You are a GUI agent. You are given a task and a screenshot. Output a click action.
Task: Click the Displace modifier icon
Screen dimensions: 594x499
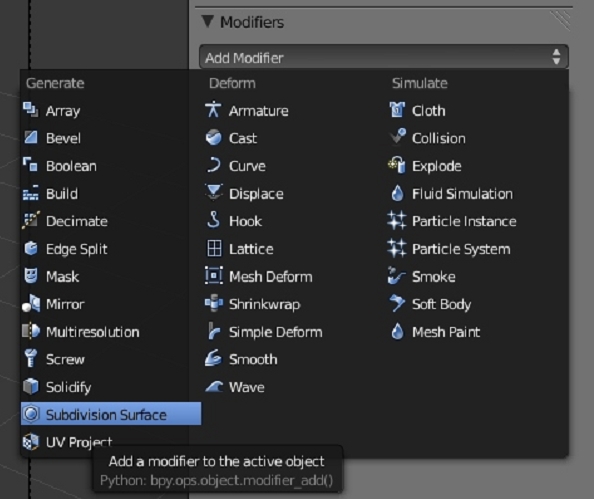(213, 193)
